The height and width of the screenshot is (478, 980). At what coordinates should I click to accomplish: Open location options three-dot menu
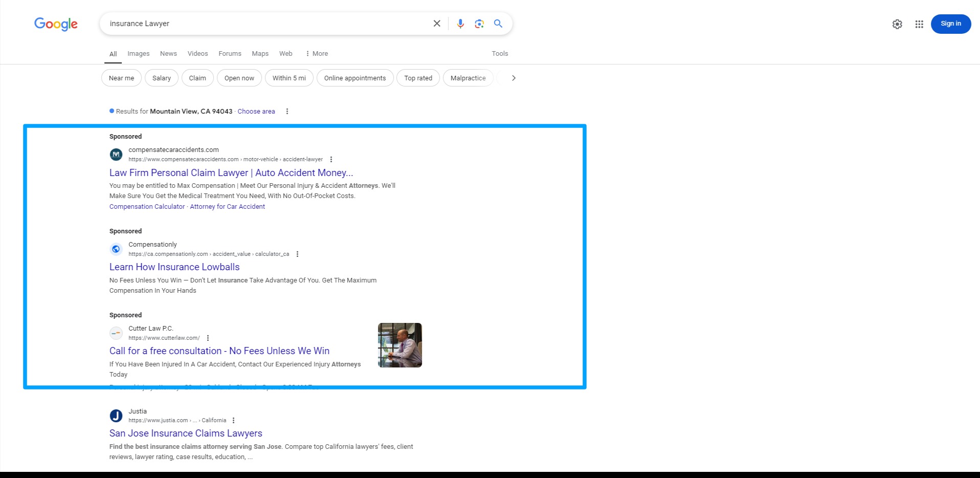(287, 112)
